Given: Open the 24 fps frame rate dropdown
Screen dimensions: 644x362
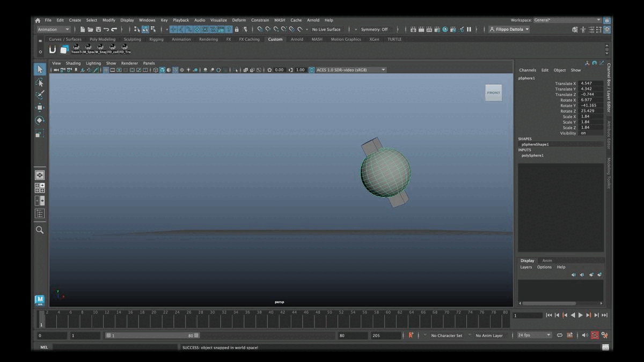Looking at the screenshot, I should click(x=534, y=335).
